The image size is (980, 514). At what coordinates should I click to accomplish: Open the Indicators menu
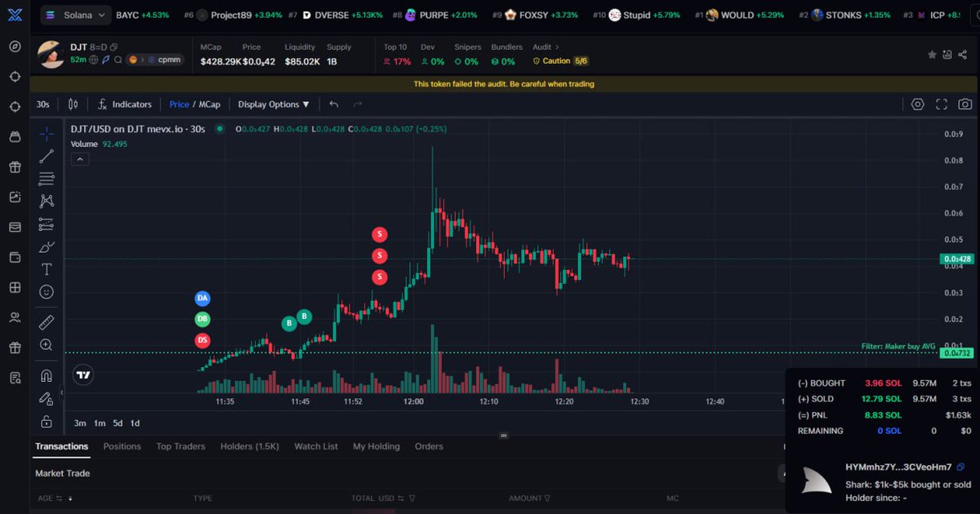(x=125, y=104)
